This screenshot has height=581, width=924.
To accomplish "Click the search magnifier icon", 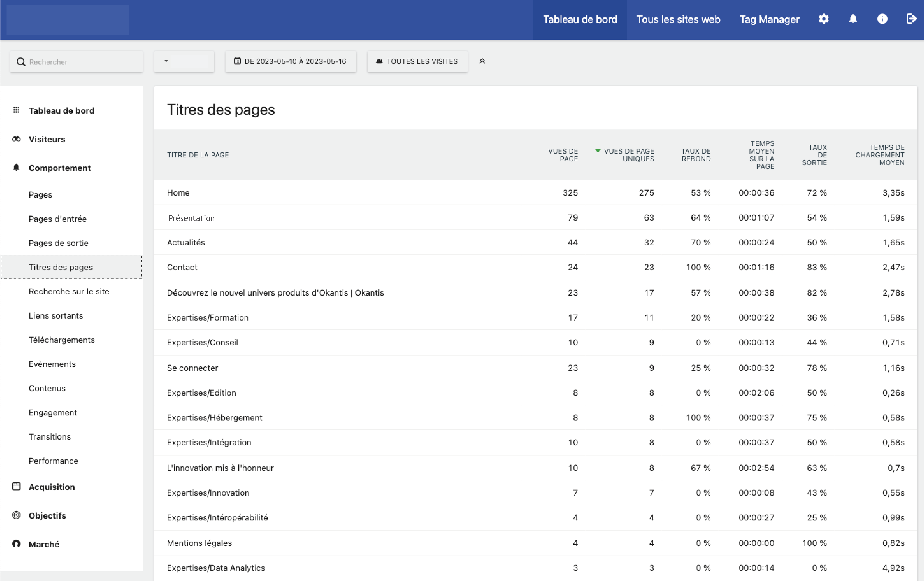I will click(21, 62).
